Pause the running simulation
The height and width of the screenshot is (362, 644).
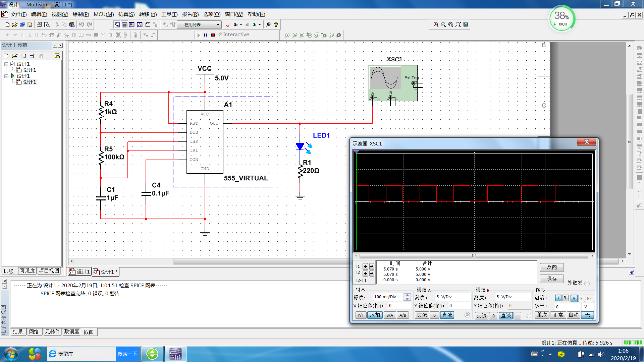(206, 35)
